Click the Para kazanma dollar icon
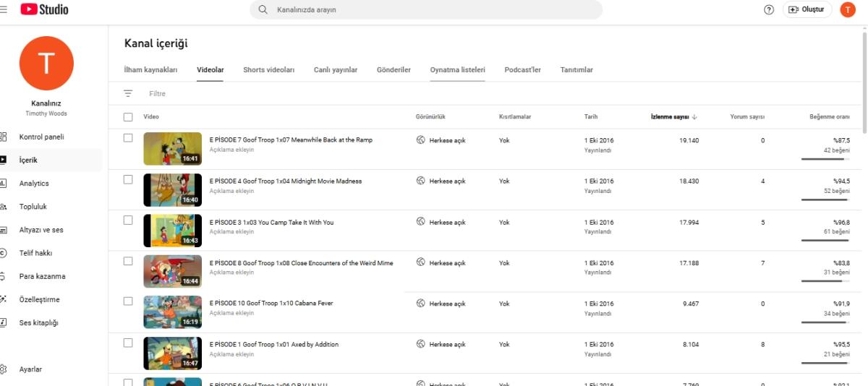 click(4, 276)
